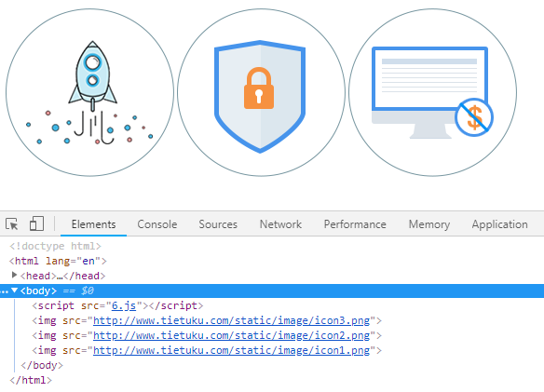Follow the icon2.png image URL
544x392 pixels.
point(231,335)
